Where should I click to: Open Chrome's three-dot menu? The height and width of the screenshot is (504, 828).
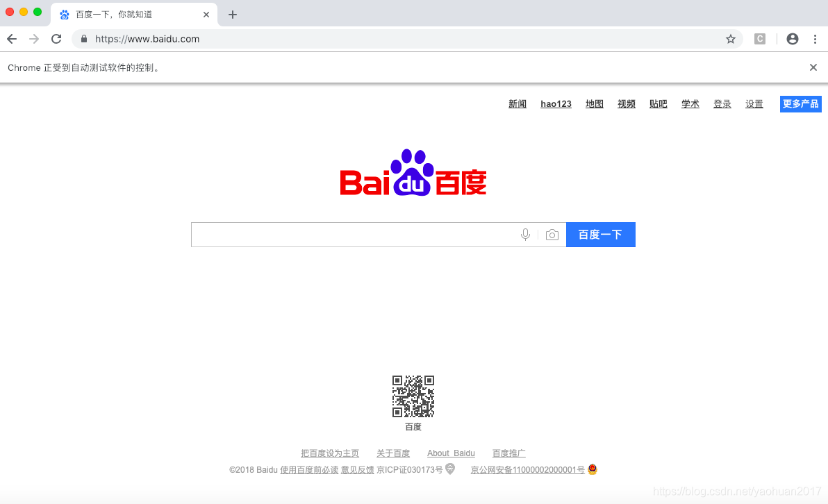coord(815,39)
